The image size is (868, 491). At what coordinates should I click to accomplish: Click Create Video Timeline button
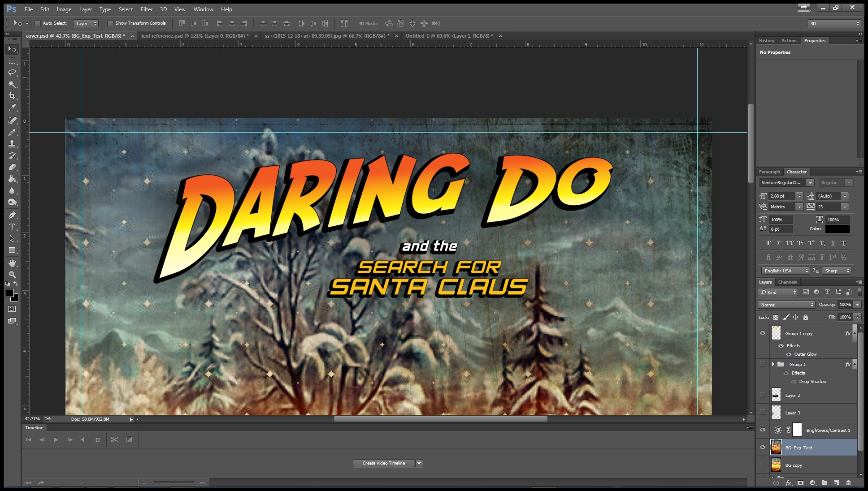pos(383,463)
